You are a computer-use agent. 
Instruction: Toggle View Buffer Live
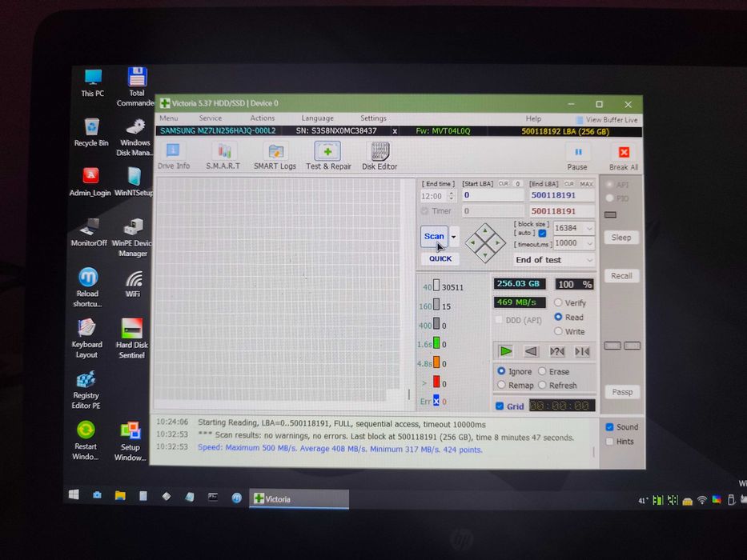[606, 120]
